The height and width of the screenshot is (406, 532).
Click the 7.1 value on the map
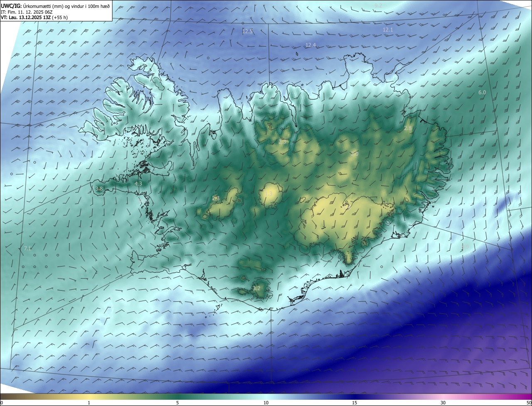(x=27, y=248)
